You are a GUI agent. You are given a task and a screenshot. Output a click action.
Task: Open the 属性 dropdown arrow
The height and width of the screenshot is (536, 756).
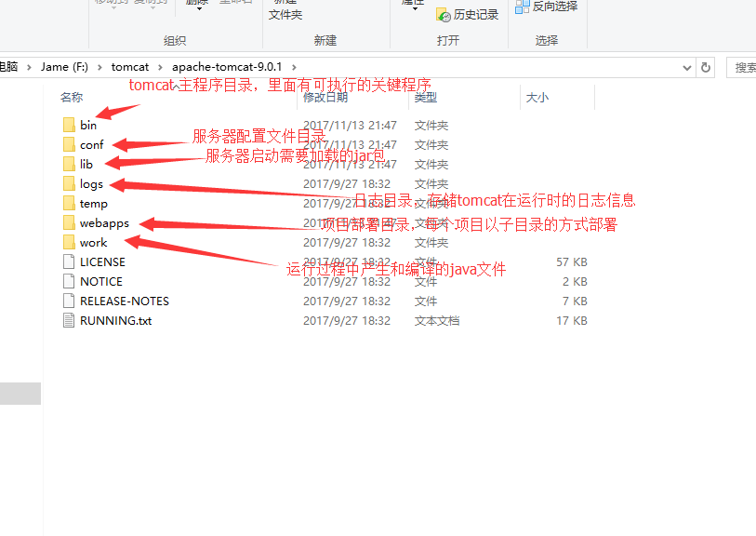415,8
